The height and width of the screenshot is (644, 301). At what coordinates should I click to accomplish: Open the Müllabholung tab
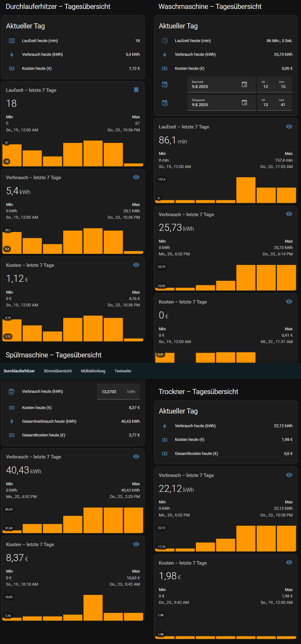point(93,371)
